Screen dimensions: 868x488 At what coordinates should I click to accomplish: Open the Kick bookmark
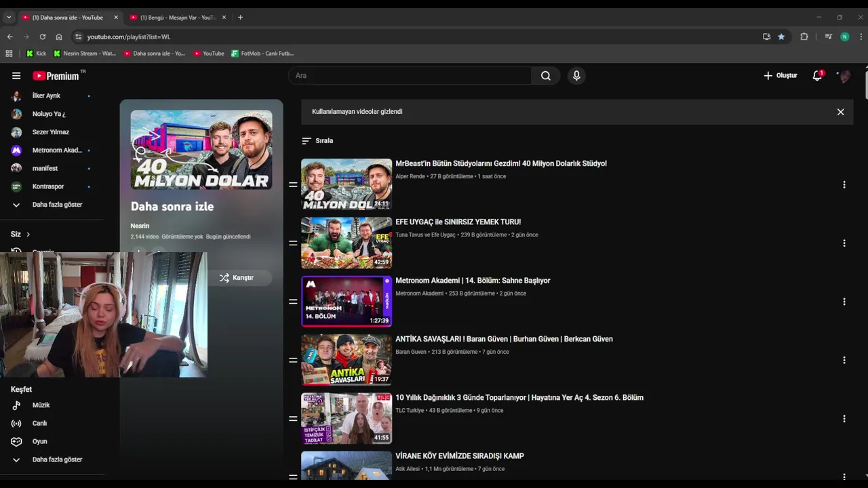[37, 54]
